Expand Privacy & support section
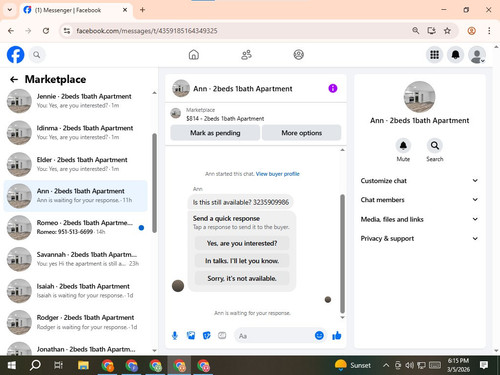 (x=419, y=238)
